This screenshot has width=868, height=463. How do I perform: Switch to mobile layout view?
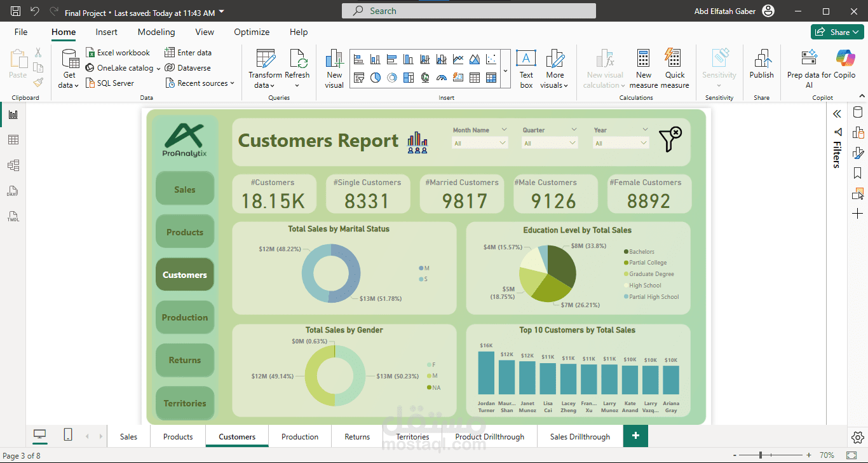pos(68,435)
